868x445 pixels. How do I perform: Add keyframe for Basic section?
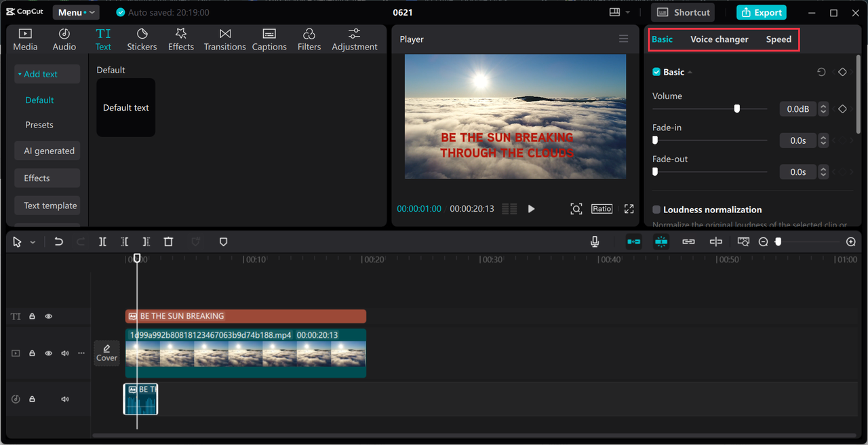(842, 72)
